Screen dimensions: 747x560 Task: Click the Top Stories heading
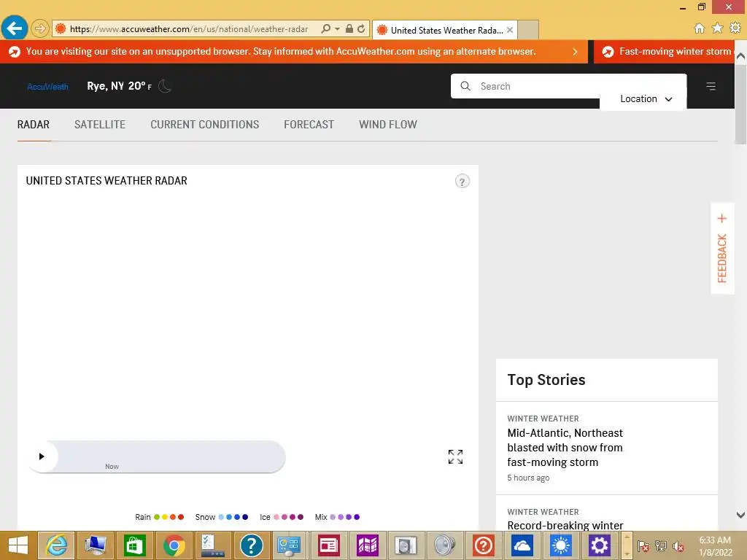click(546, 380)
